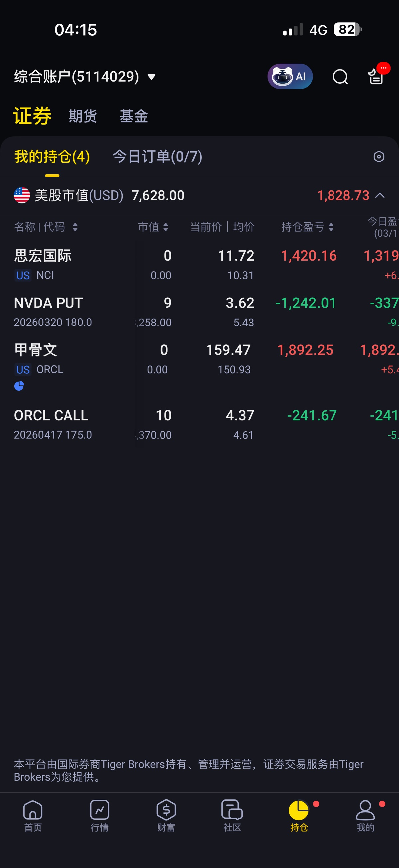Tap the search magnifier icon

340,77
